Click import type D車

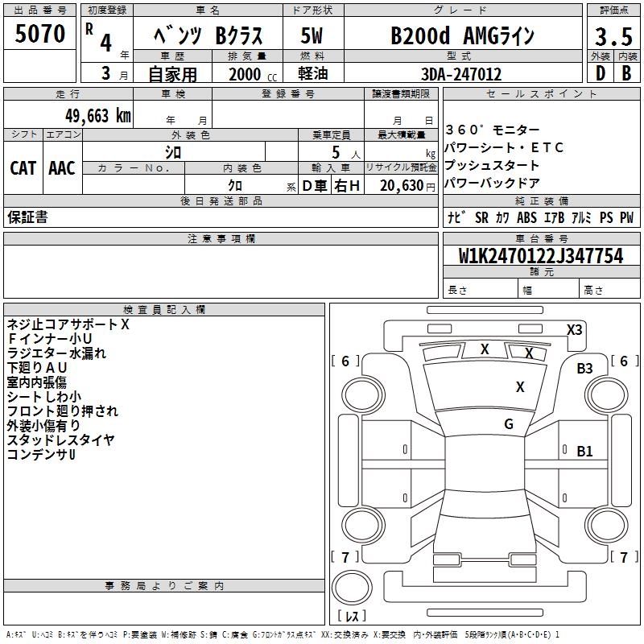tap(315, 186)
